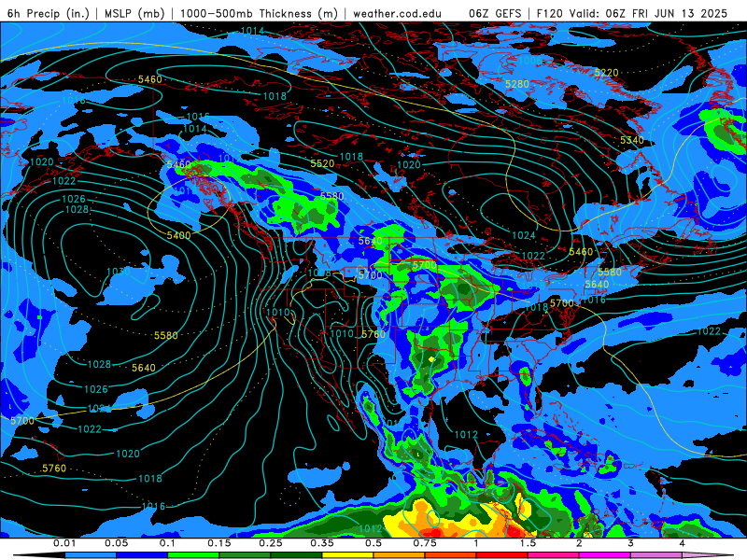
Task: Click the '1000-500mb Thickness (m)' header label
Action: [x=259, y=13]
